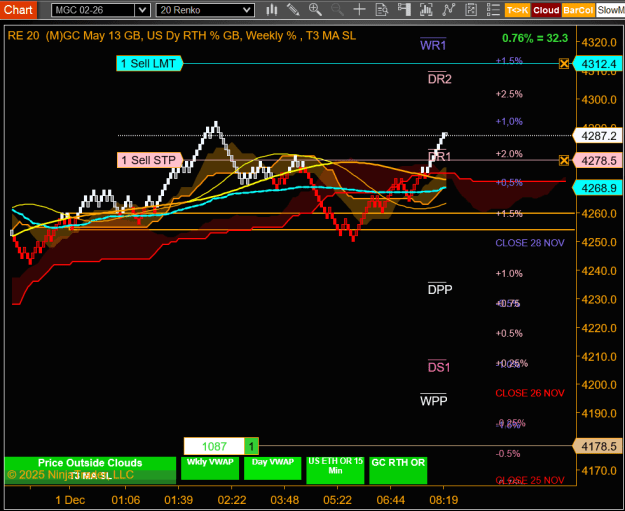Image resolution: width=625 pixels, height=511 pixels.
Task: Click the 08:19 time axis label
Action: pos(444,500)
